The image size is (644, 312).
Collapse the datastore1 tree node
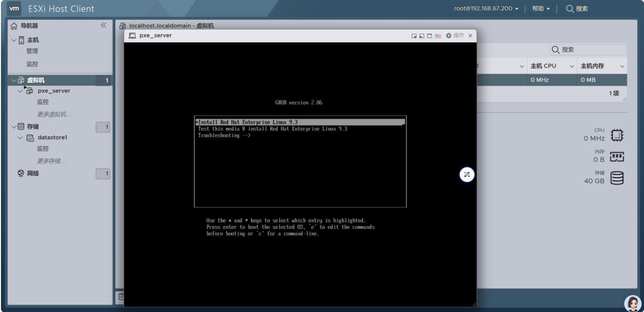(20, 138)
